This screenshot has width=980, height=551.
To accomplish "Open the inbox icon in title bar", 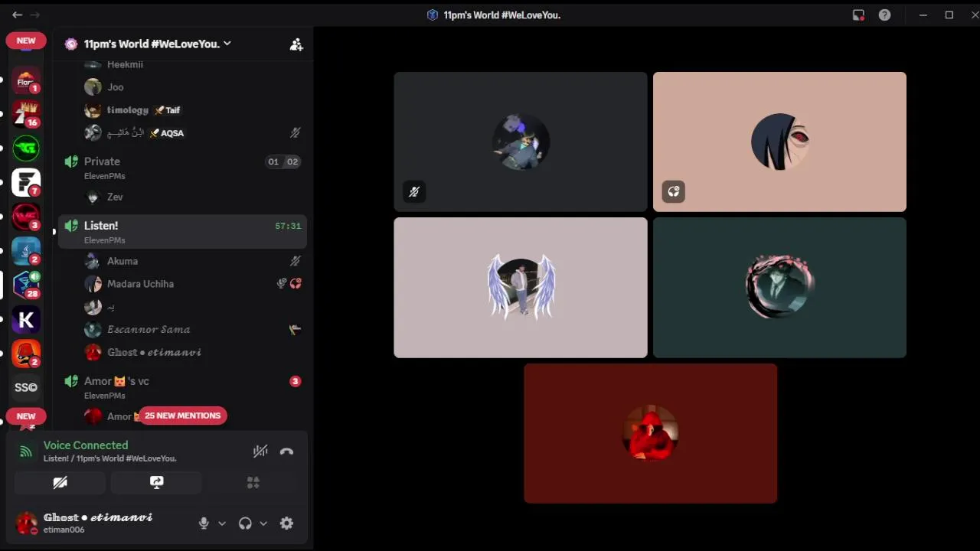I will point(858,15).
